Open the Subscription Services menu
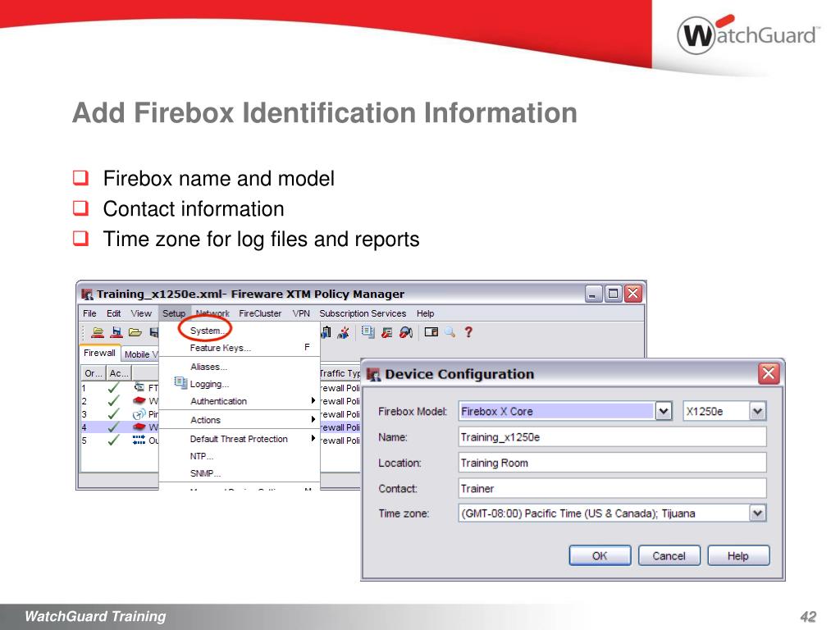The image size is (840, 630). (363, 313)
